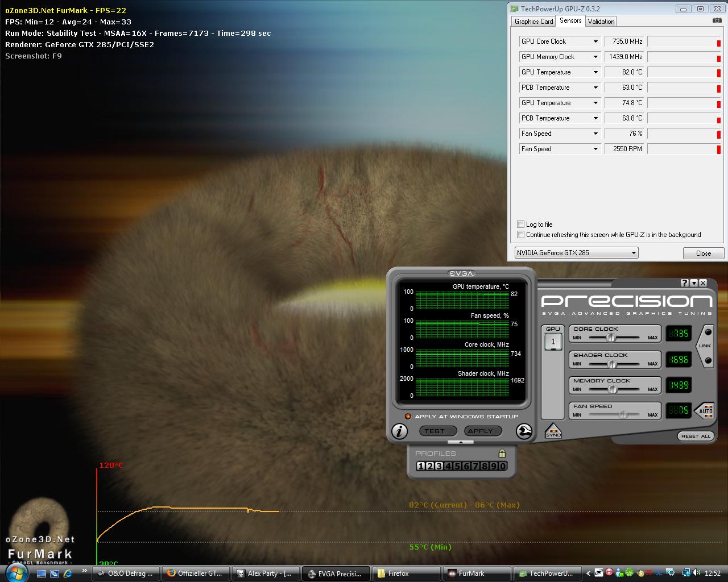Select Precision profile 2
This screenshot has height=582, width=728.
[430, 466]
